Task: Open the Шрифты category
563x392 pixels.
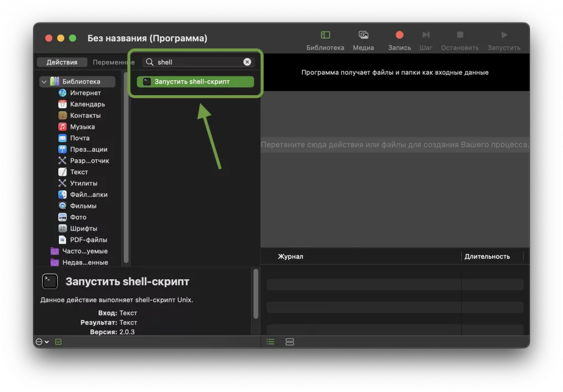Action: click(x=83, y=228)
